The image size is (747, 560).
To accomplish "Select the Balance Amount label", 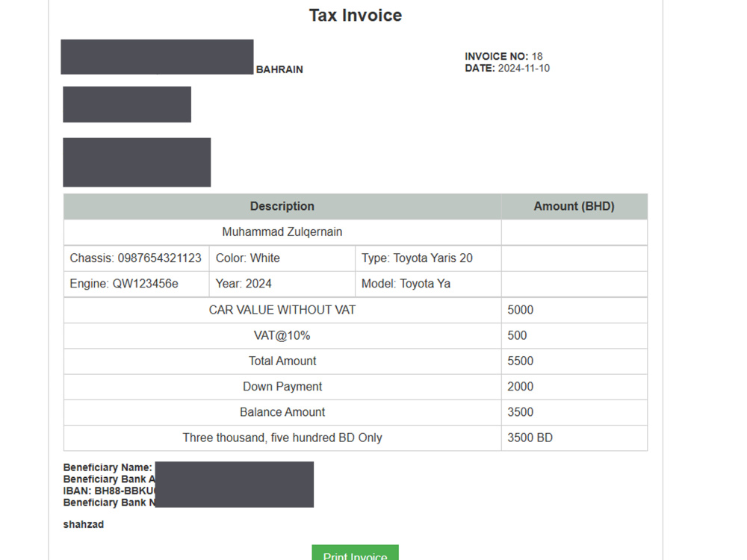I will (x=282, y=412).
